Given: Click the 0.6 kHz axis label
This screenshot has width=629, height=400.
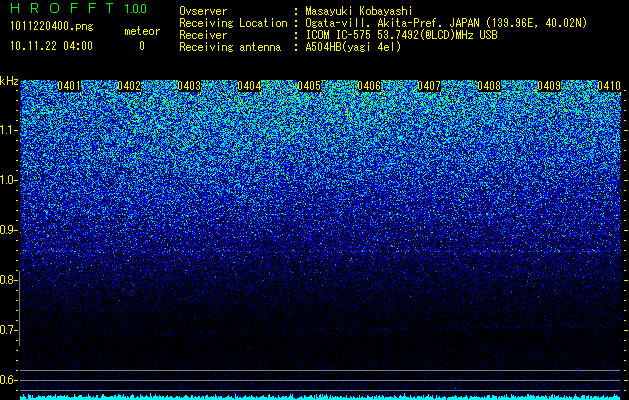Looking at the screenshot, I should pos(9,380).
